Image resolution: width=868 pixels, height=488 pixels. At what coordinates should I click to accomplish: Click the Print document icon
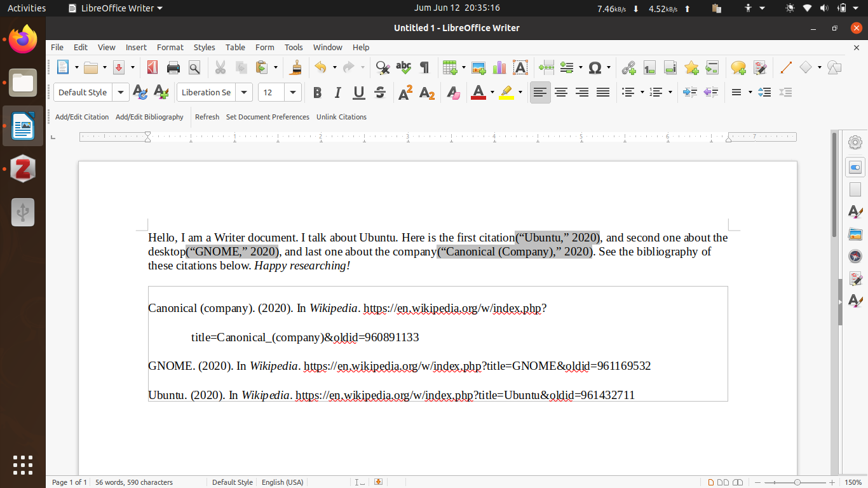pos(173,67)
